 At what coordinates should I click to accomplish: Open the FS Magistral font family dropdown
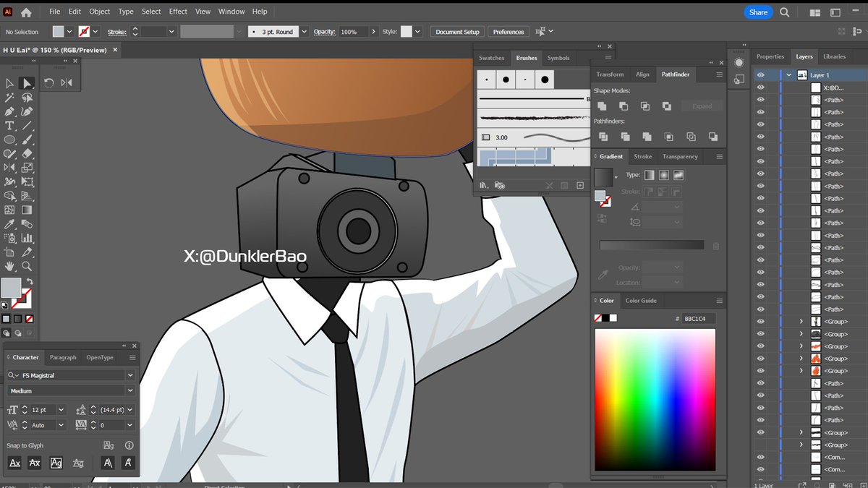click(130, 376)
